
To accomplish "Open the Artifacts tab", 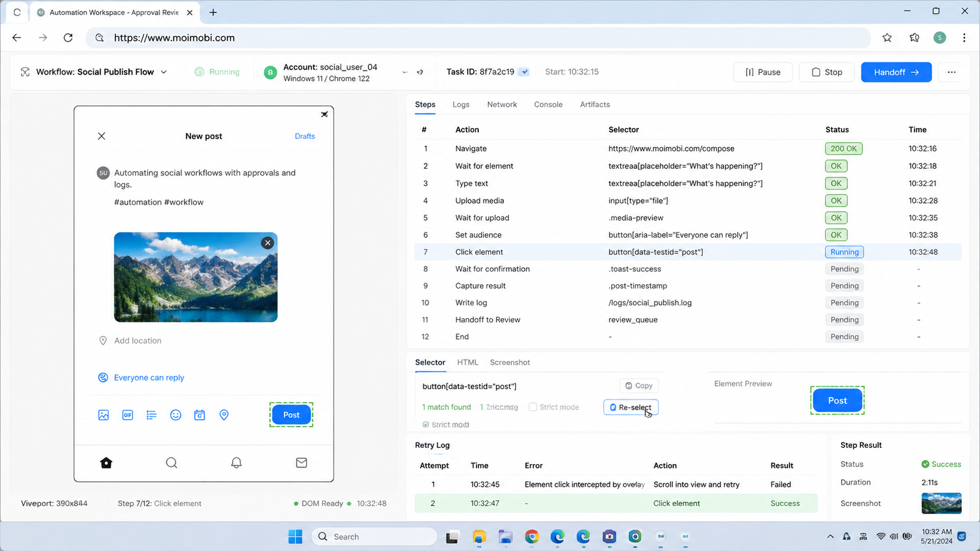I will click(x=595, y=104).
